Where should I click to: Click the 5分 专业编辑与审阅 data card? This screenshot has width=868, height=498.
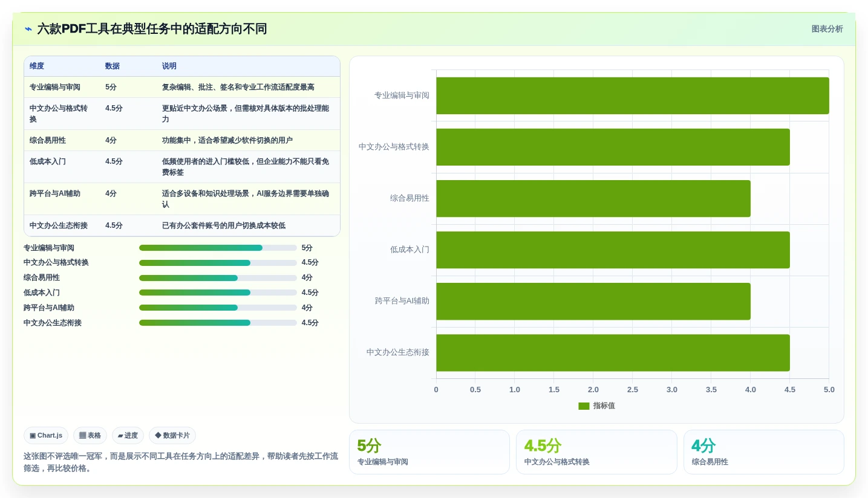click(x=429, y=452)
